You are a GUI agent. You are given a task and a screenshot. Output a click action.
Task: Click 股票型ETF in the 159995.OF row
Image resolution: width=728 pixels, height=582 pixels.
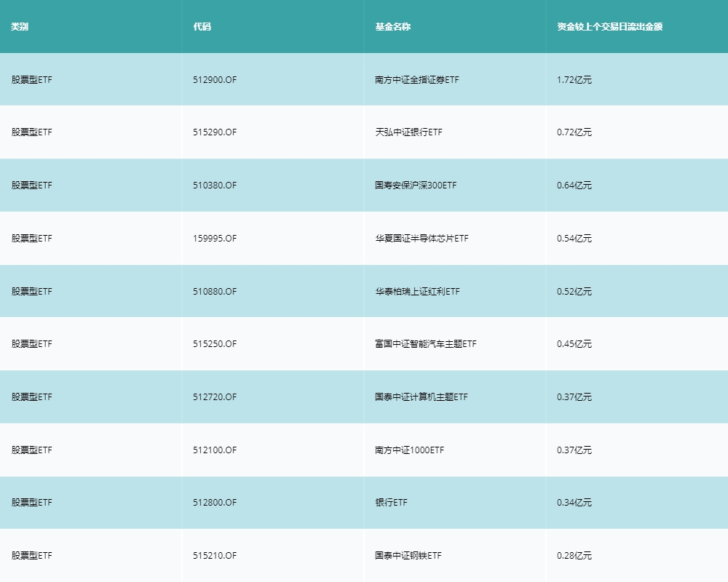click(x=31, y=239)
